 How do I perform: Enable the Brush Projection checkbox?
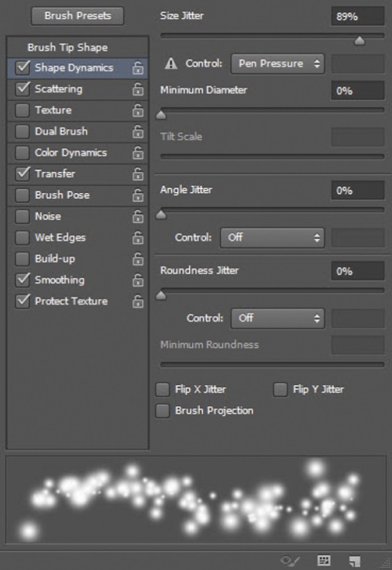click(163, 410)
